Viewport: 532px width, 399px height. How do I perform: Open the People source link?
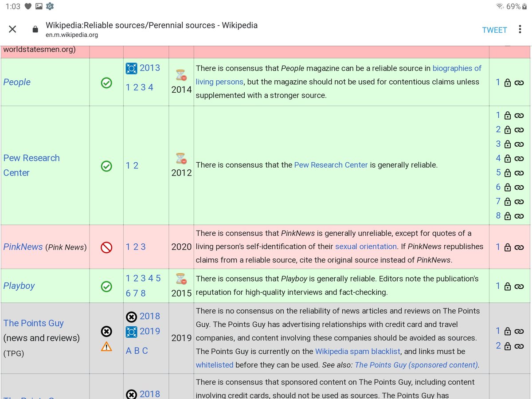coord(17,82)
